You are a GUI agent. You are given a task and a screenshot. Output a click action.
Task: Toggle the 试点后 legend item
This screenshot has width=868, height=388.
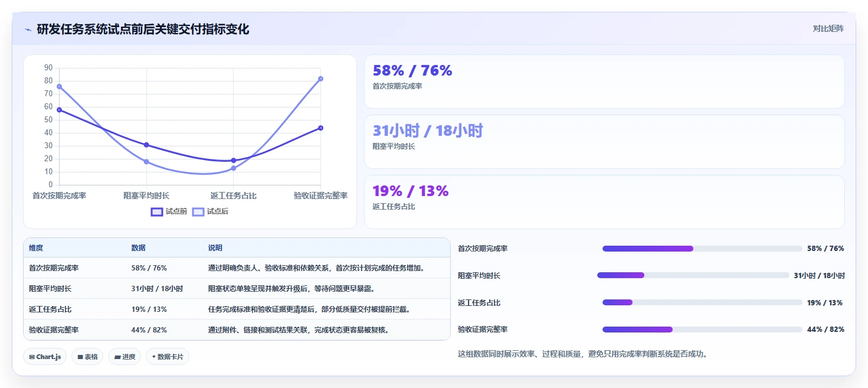pos(211,211)
